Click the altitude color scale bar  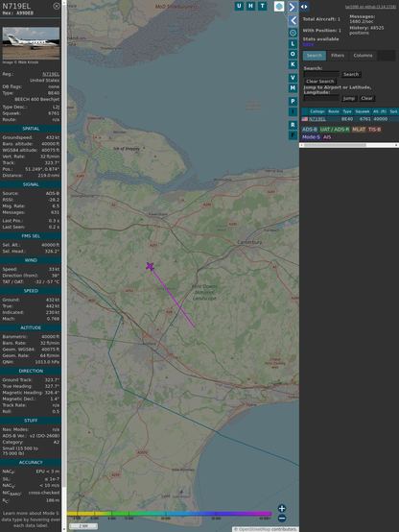click(x=169, y=514)
